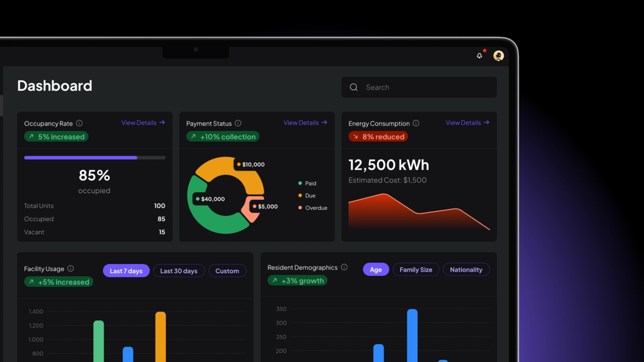Click info icon beside Energy Consumption

(x=416, y=123)
